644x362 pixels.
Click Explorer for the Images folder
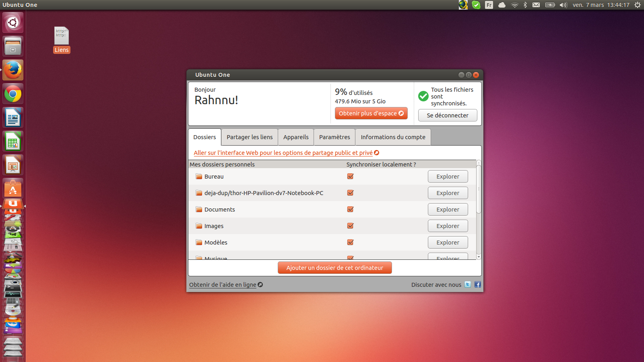pyautogui.click(x=448, y=226)
